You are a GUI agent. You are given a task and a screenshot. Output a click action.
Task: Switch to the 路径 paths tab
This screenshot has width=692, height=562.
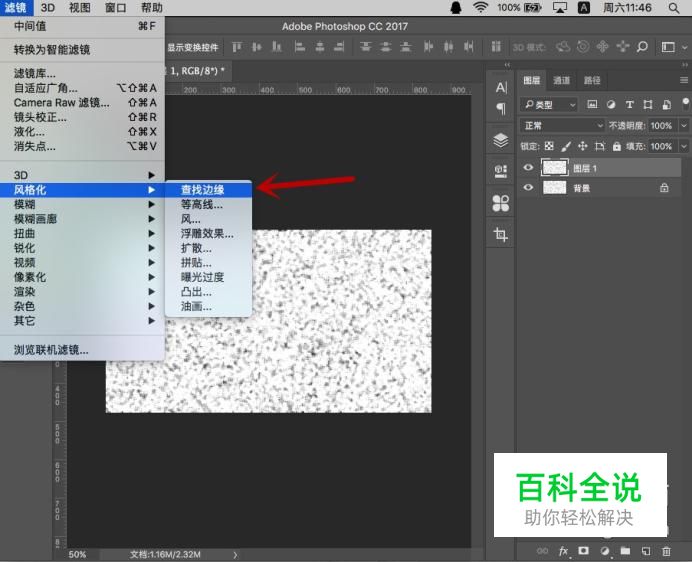[592, 80]
